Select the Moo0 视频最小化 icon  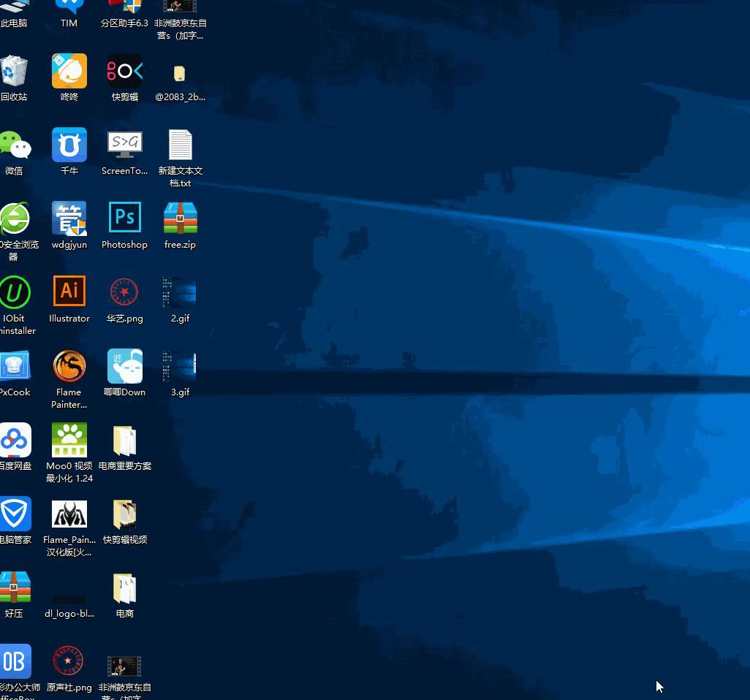[x=69, y=440]
